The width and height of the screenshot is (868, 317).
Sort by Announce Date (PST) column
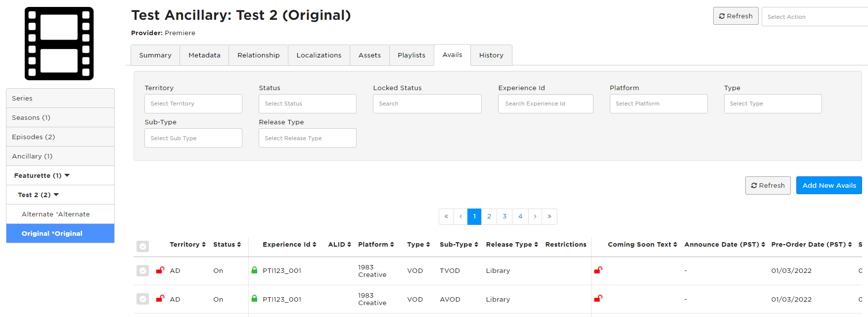725,245
